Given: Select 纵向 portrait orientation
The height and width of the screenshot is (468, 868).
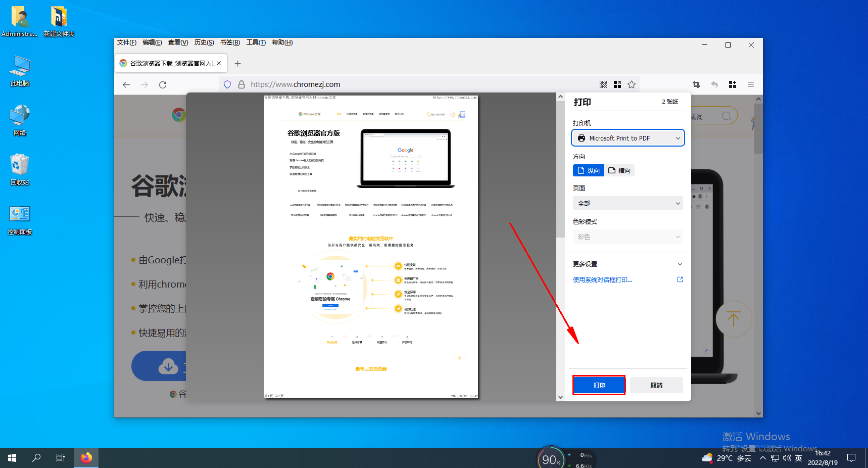Looking at the screenshot, I should pos(588,170).
